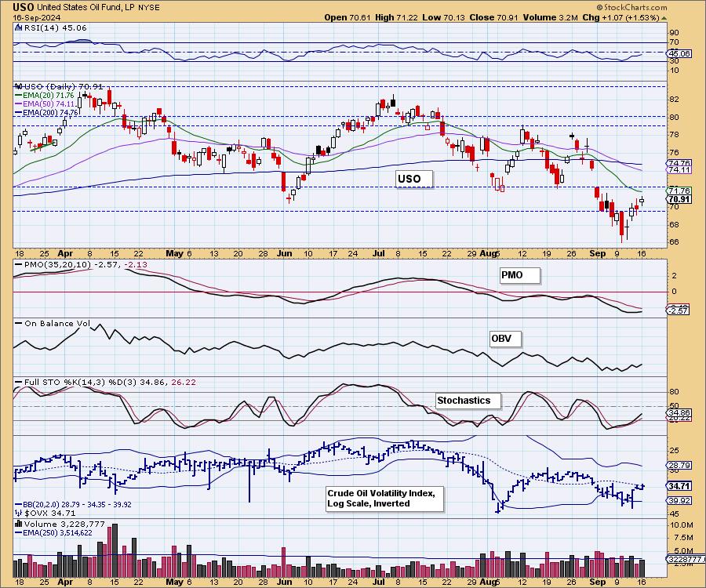Click the 34.71 OVX value tag

679,486
